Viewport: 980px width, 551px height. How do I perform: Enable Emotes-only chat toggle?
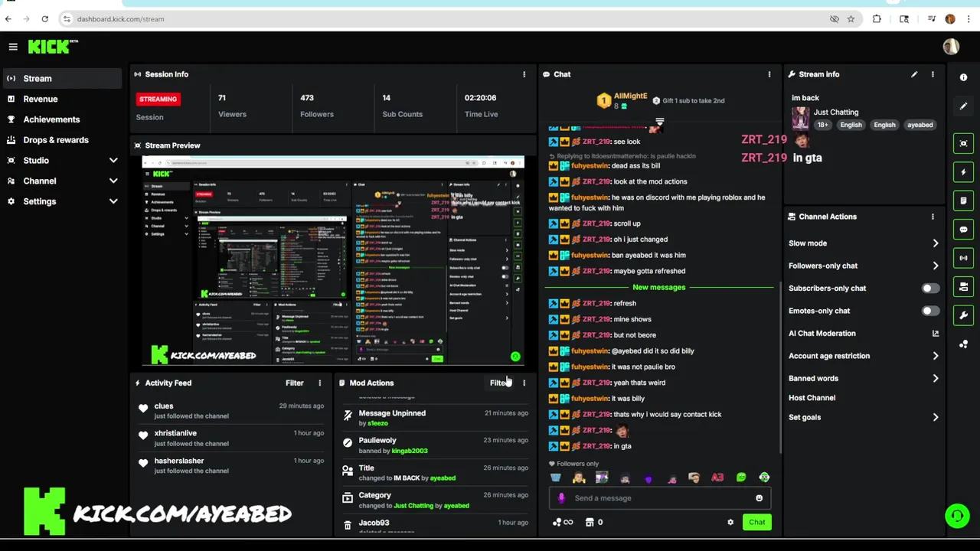929,311
